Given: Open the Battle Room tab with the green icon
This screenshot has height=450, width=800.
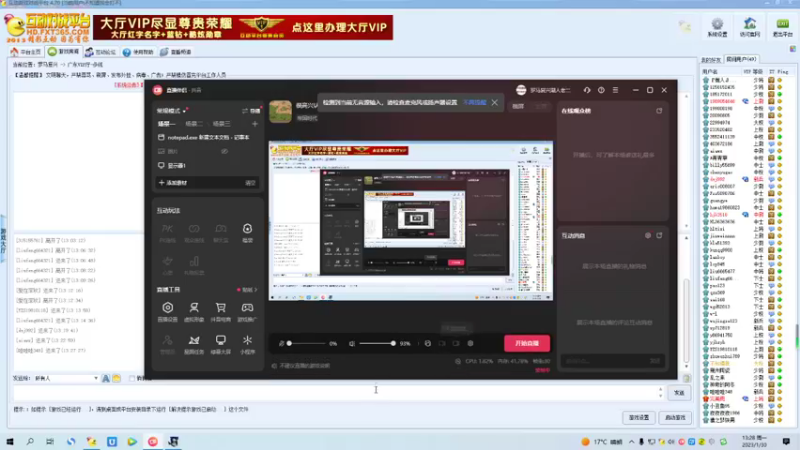Looking at the screenshot, I should pos(64,52).
